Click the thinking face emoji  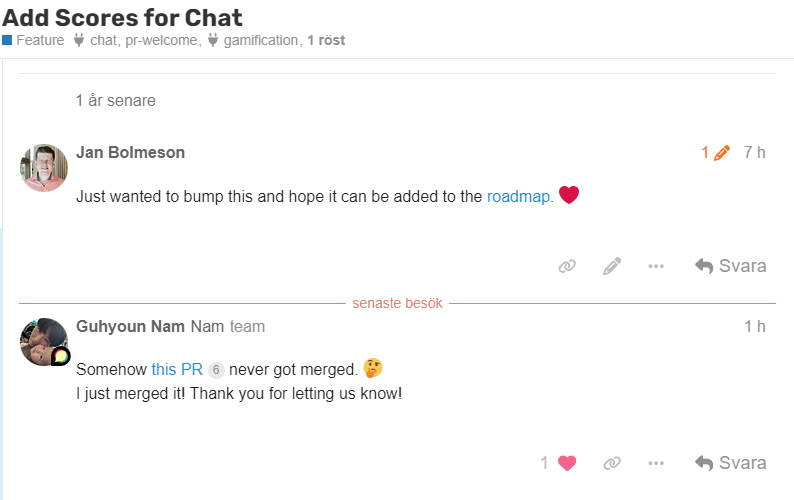(373, 368)
